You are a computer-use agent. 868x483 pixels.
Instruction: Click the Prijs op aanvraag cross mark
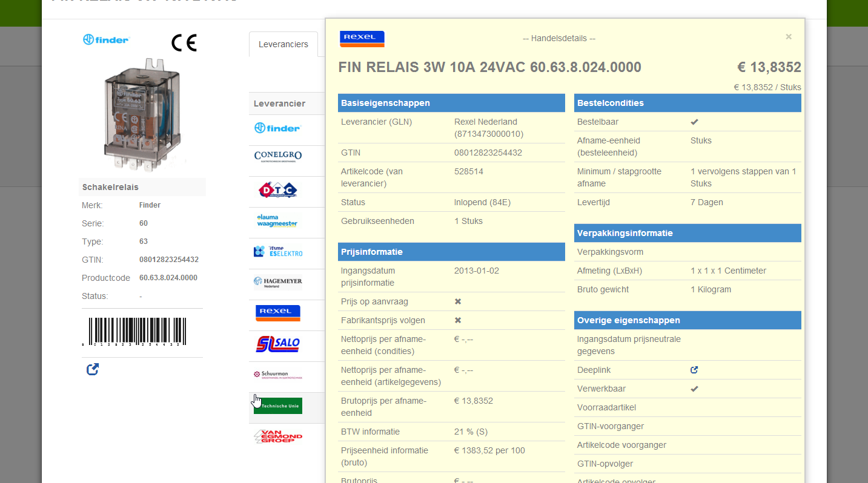point(458,301)
